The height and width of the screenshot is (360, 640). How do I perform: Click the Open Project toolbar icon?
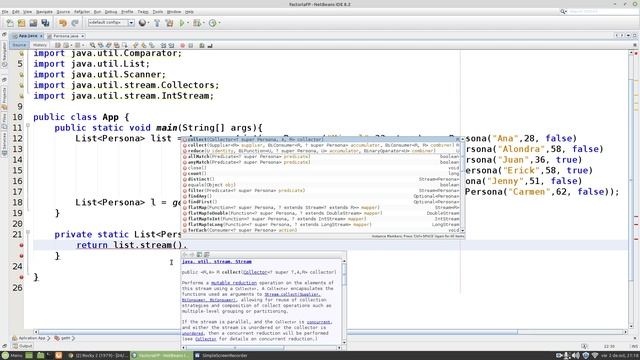point(33,23)
